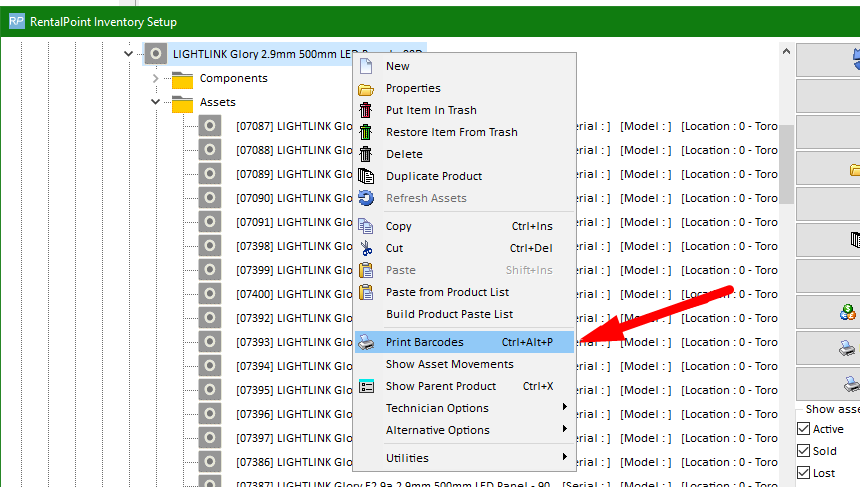Select asset row 07091 LIGHTLINK
The height and width of the screenshot is (487, 860).
point(294,222)
